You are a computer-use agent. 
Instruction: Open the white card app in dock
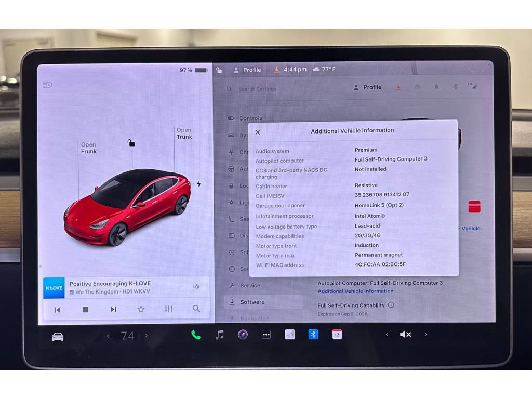pyautogui.click(x=290, y=335)
